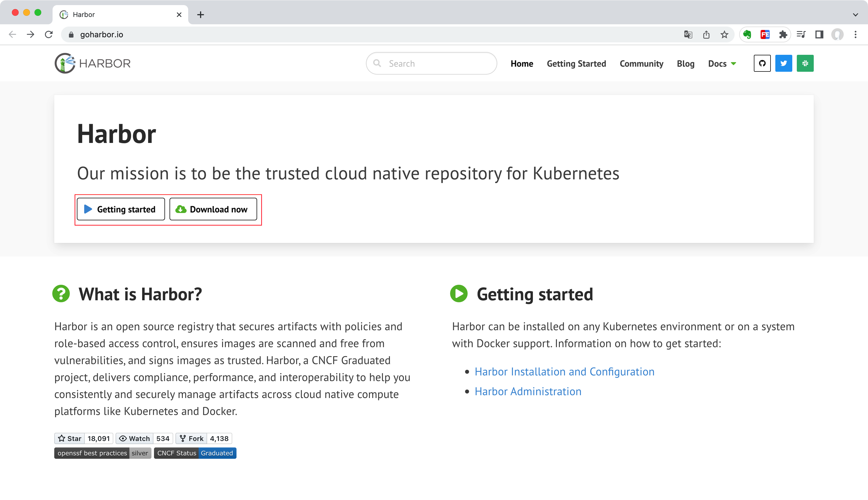Toggle the browser side panel
Screen dimensions: 868x500
point(819,34)
